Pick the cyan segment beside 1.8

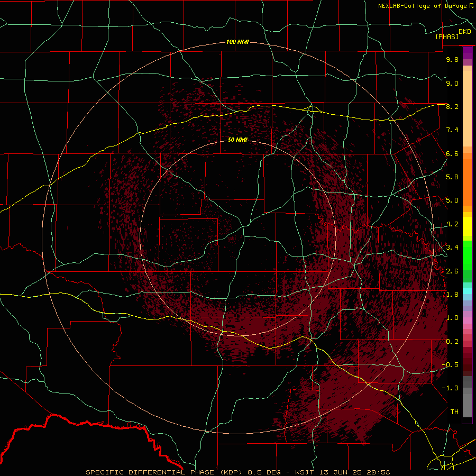click(467, 291)
